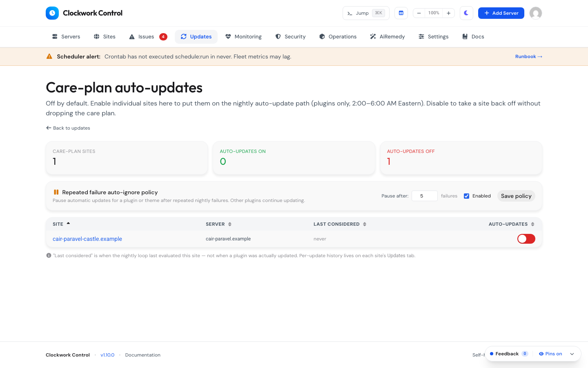This screenshot has width=588, height=368.
Task: Toggle the split layout panel icon
Action: [401, 13]
